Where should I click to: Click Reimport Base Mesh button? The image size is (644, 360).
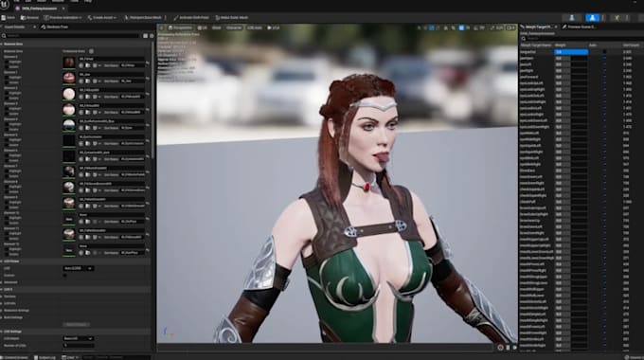point(143,18)
